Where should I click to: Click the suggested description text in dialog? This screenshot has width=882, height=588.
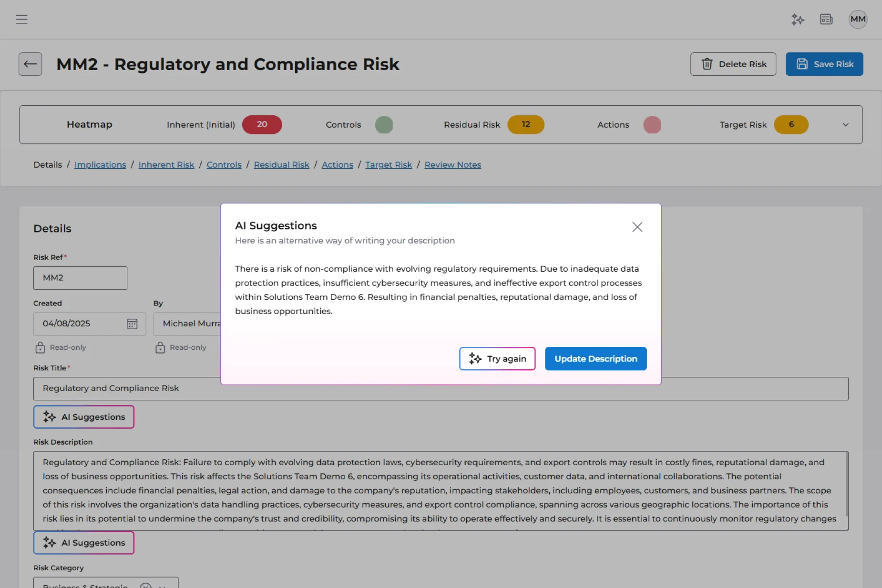pos(438,290)
